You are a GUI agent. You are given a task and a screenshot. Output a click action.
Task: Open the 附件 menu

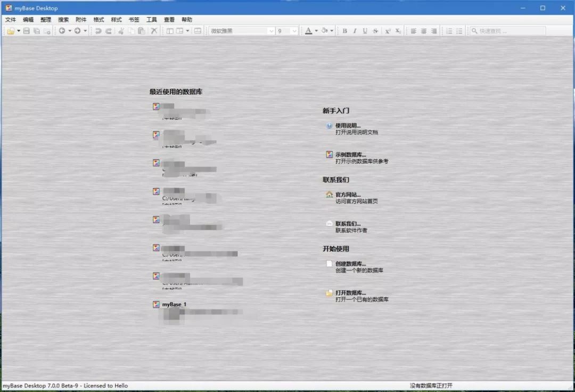[81, 20]
